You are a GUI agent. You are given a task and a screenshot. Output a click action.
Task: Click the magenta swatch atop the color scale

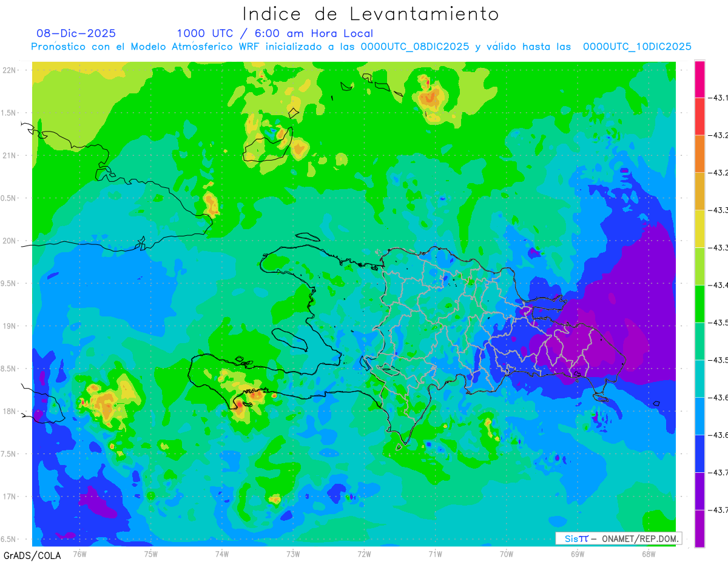(699, 79)
